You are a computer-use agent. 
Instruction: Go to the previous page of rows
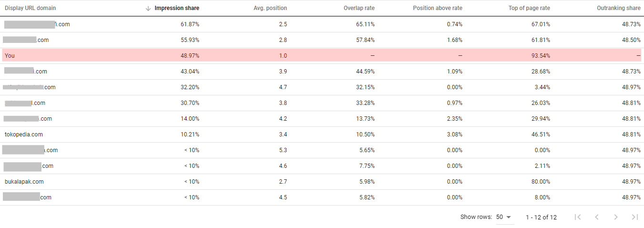pyautogui.click(x=597, y=217)
